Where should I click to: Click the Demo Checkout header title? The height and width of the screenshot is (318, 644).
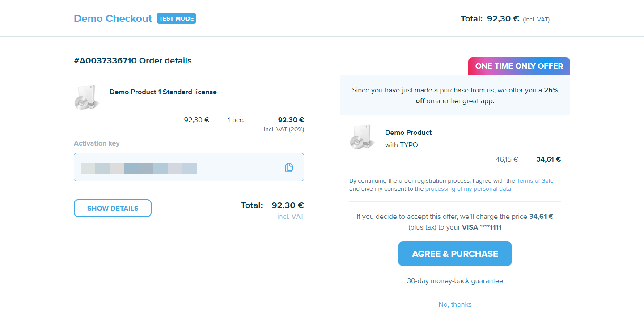[113, 19]
